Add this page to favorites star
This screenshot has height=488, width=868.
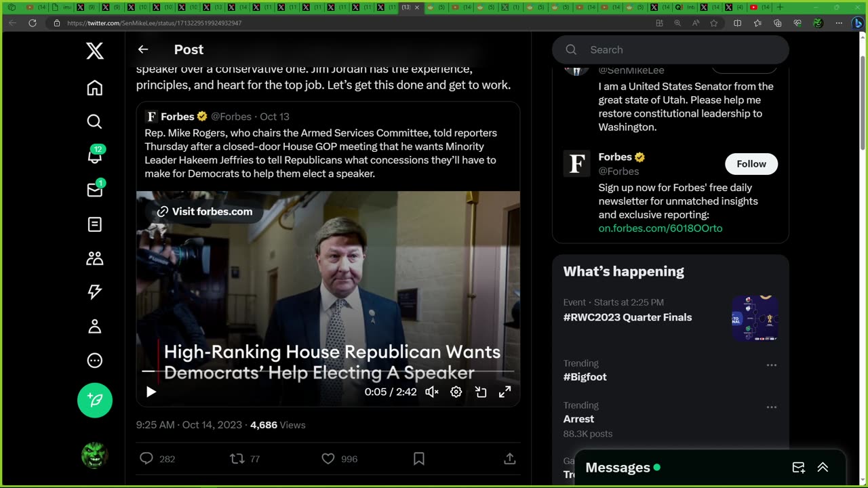[714, 23]
